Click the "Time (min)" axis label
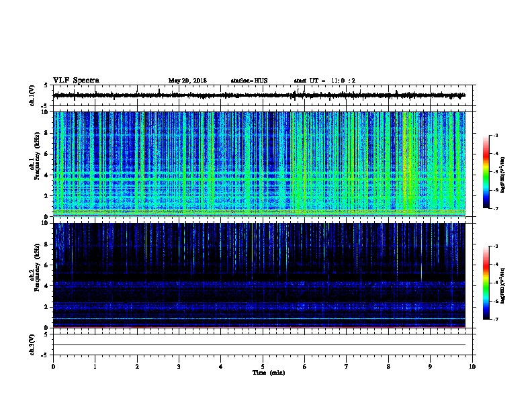The height and width of the screenshot is (411, 532). [269, 373]
